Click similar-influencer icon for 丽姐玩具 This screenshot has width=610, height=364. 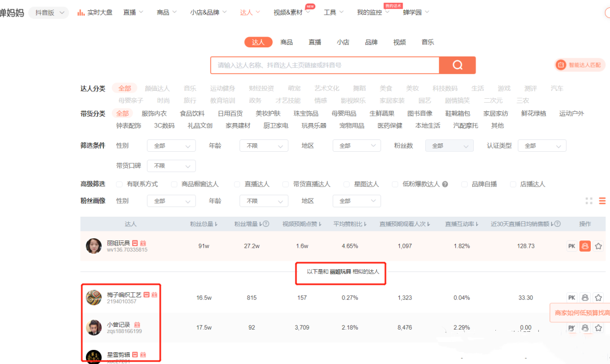(585, 246)
